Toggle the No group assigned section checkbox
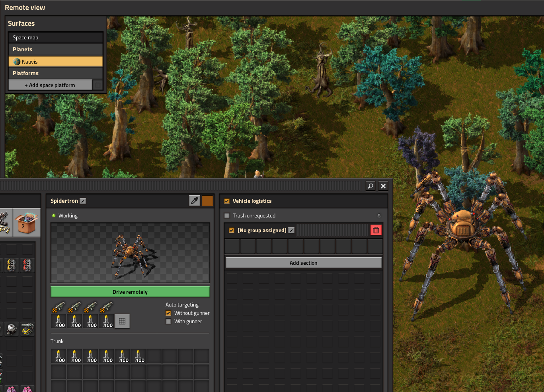Image resolution: width=544 pixels, height=392 pixels. click(232, 231)
